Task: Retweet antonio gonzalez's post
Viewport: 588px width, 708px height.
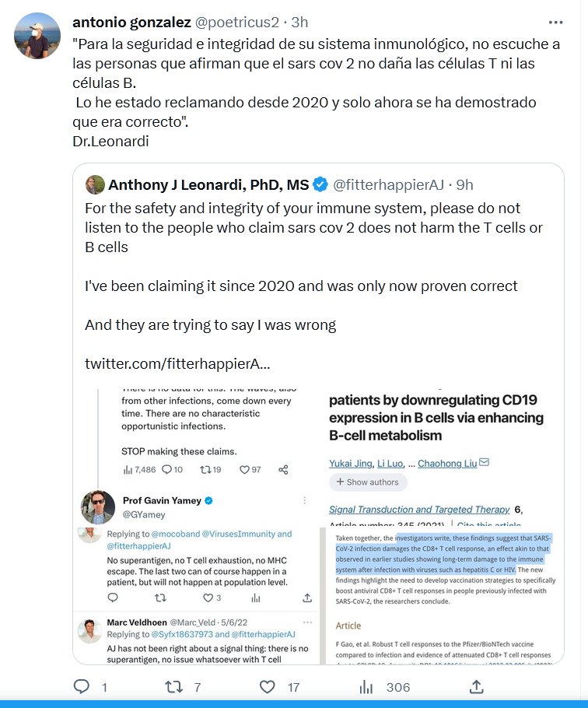Action: pos(175,686)
